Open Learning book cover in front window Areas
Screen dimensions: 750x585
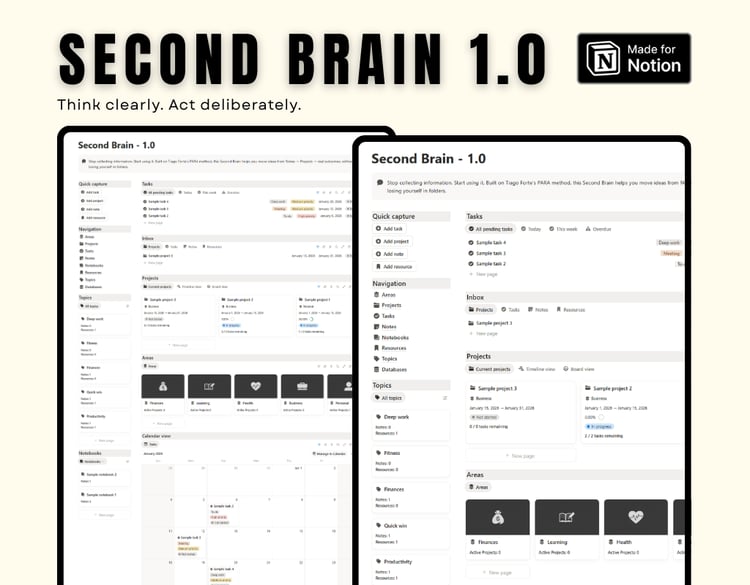click(x=567, y=517)
